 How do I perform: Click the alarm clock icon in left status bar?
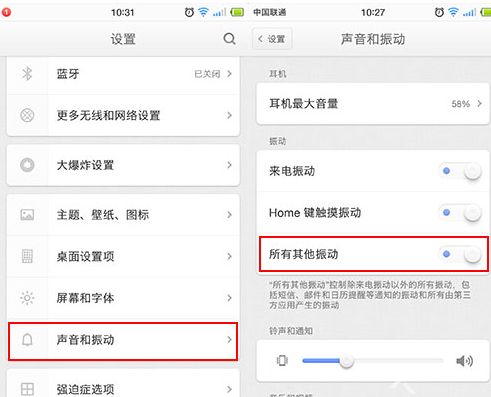click(189, 12)
